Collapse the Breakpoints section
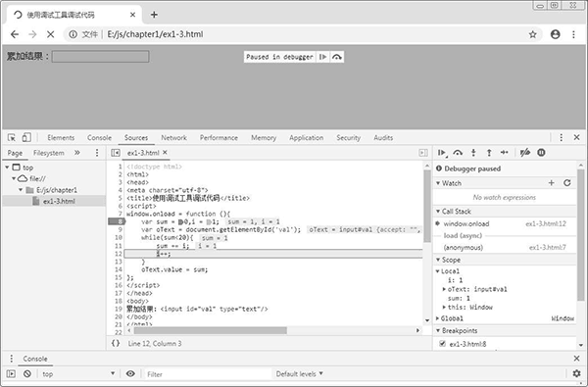Screen dimensions: 588x387 tap(438, 331)
